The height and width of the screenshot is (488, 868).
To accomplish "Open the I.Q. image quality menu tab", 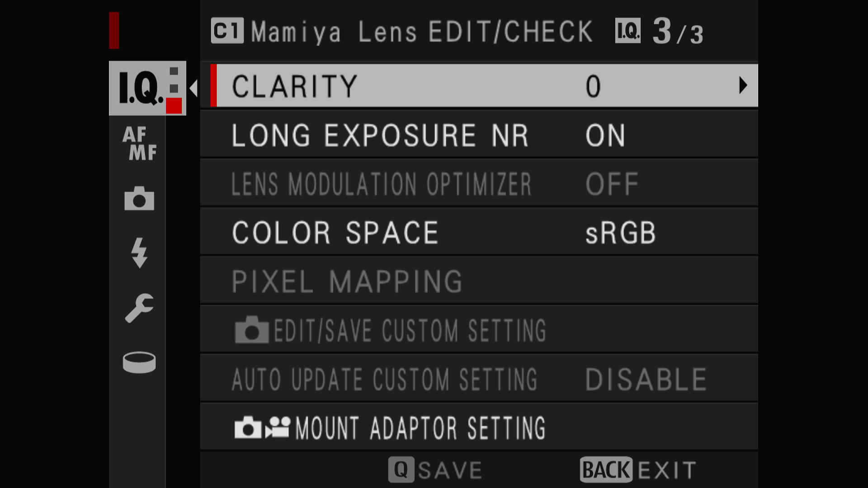I will 147,88.
